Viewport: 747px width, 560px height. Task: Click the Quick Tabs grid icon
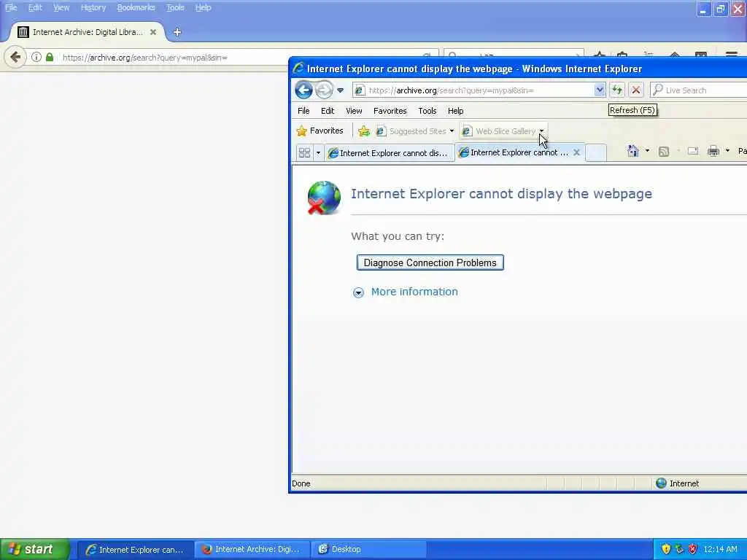pyautogui.click(x=304, y=153)
